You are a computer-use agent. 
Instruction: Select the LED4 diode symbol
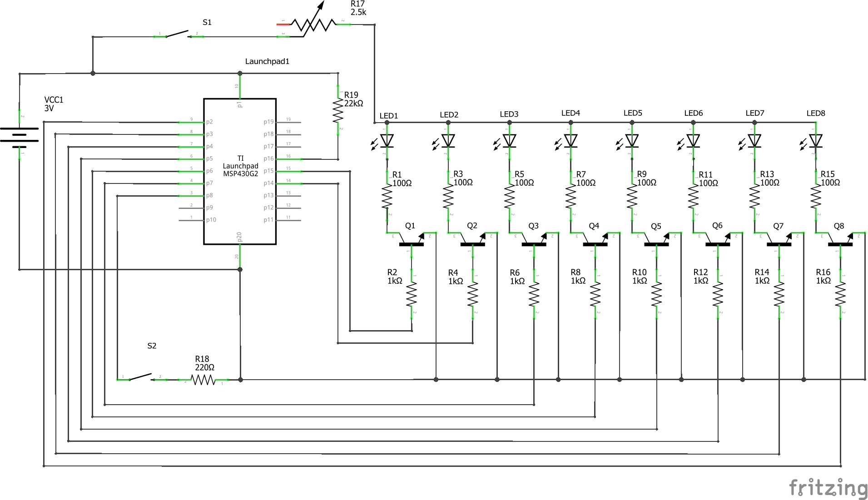[567, 142]
